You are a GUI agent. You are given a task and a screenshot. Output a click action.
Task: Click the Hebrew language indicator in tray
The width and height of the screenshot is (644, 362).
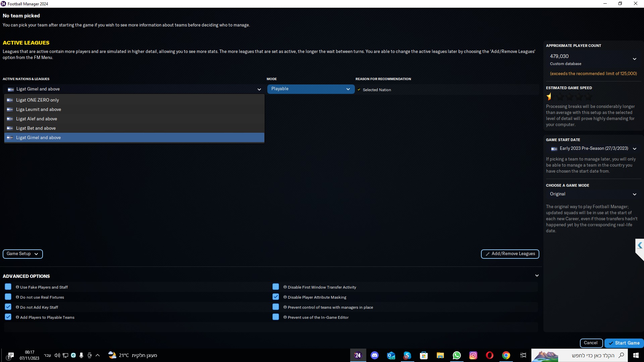[x=48, y=355]
